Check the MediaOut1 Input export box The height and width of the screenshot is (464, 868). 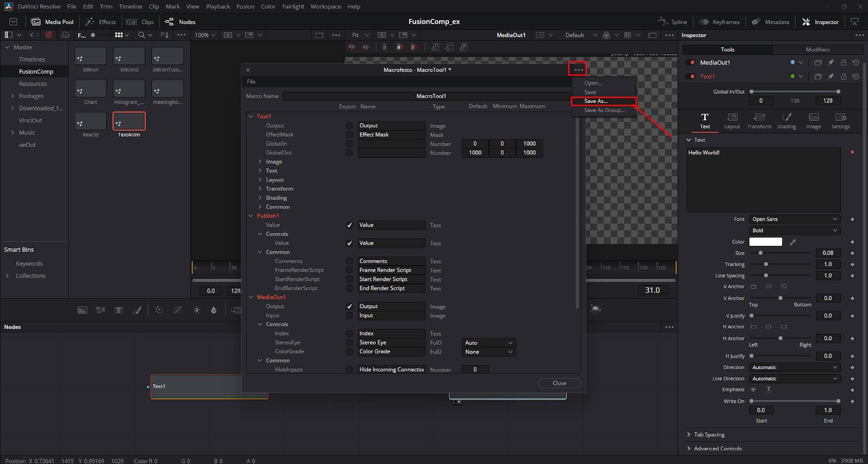coord(349,315)
